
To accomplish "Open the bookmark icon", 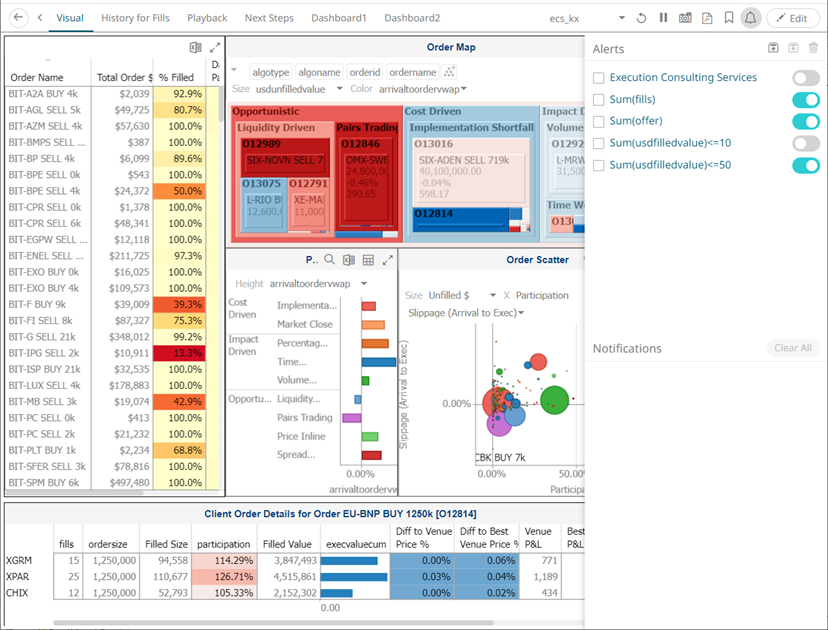I will tap(729, 18).
